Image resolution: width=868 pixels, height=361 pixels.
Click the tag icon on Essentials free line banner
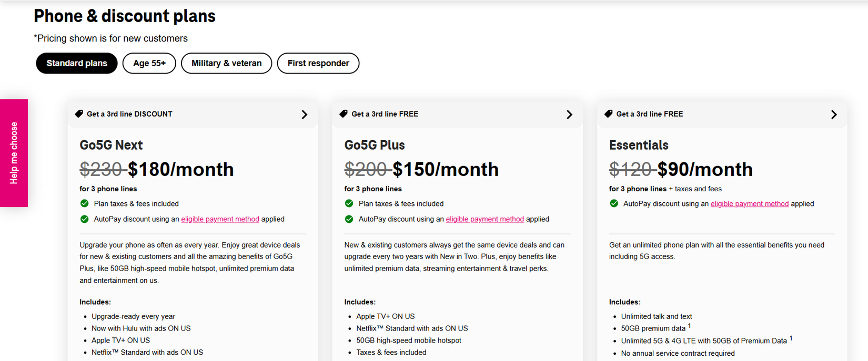point(609,114)
